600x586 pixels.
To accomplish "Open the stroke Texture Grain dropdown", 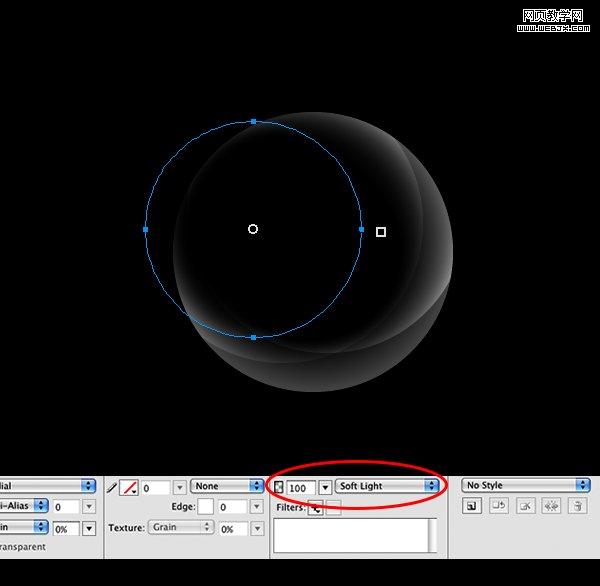I will [181, 527].
